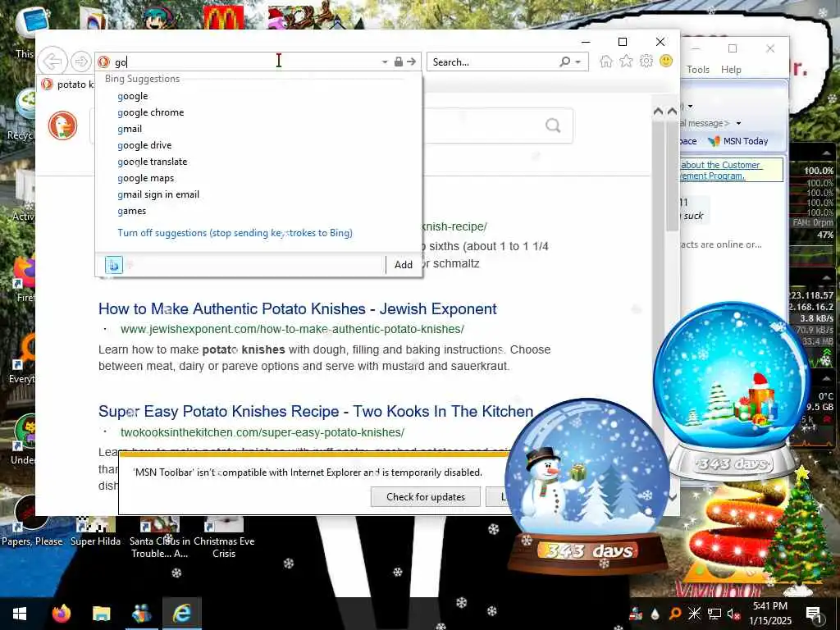Open search provider dropdown next to Search box
This screenshot has height=630, width=840.
coord(578,62)
